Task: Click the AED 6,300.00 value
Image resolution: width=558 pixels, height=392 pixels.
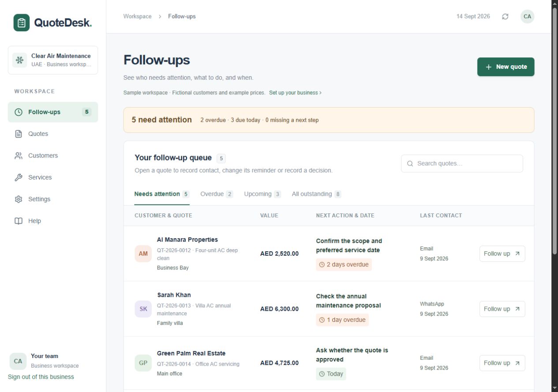Action: click(x=279, y=309)
